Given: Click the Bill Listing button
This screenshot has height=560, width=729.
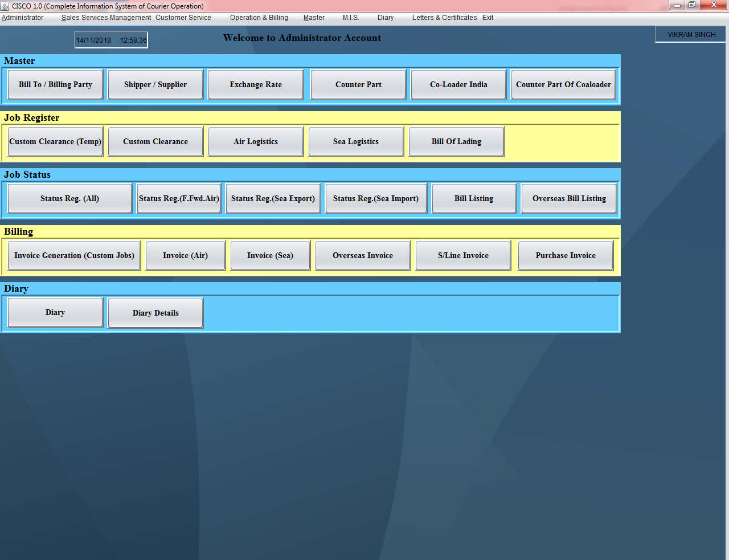Looking at the screenshot, I should [x=474, y=198].
